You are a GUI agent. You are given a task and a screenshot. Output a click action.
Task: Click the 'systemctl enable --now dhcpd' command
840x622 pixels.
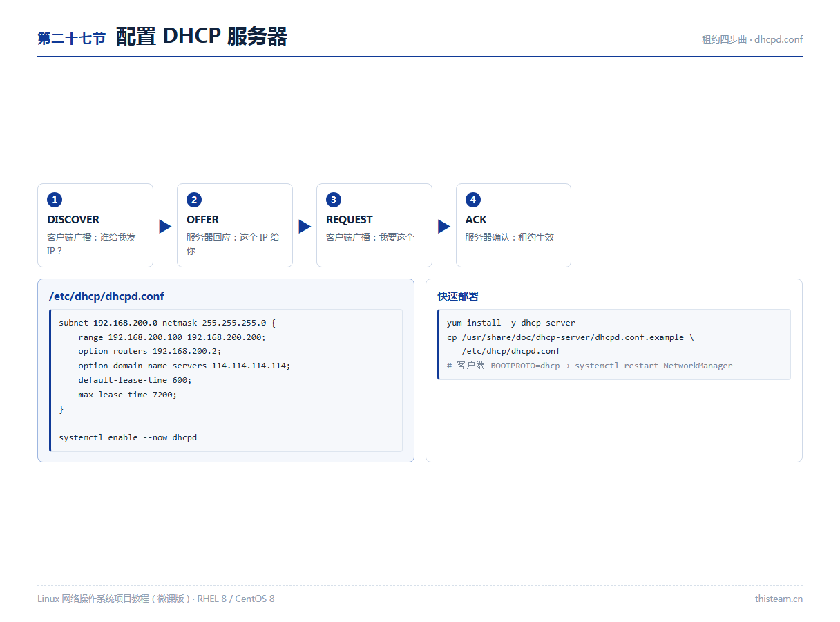[128, 438]
